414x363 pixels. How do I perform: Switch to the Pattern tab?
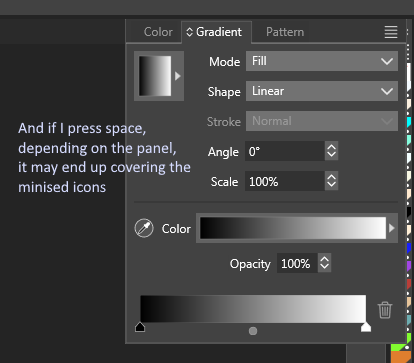(x=285, y=32)
